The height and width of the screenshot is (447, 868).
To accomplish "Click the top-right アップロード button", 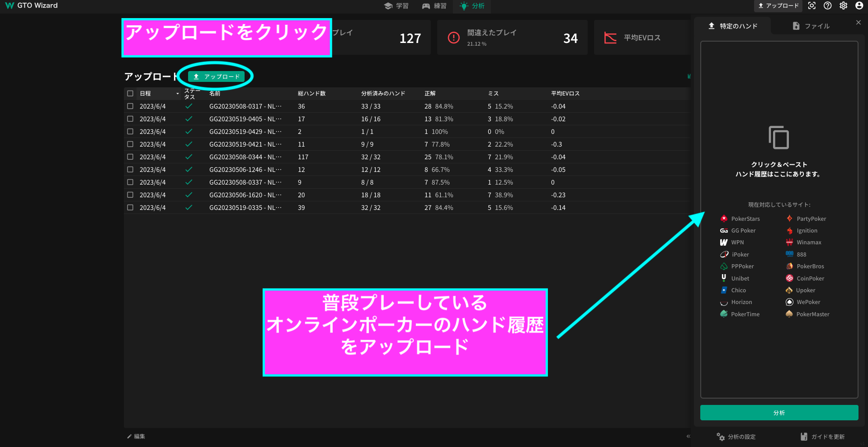I will [x=778, y=6].
